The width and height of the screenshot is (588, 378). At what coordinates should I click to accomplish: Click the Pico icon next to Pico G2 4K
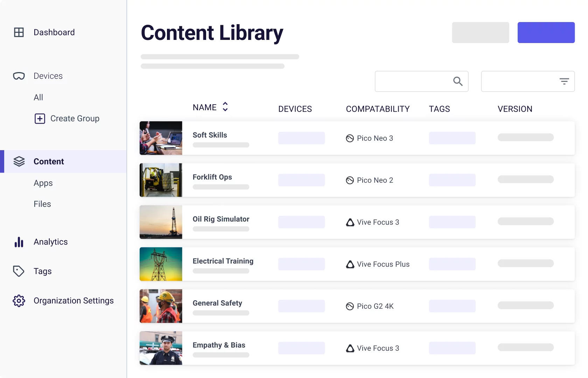point(350,306)
